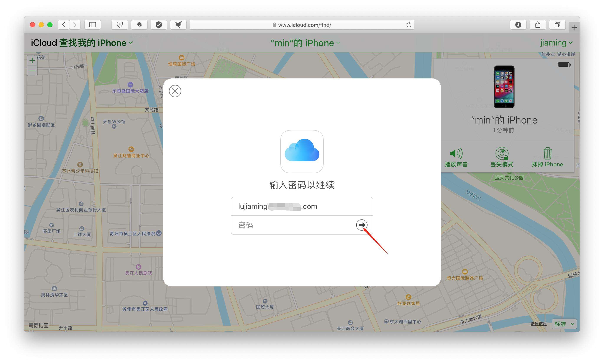Click the 苏州市吴江区人民法院 court icon
Viewport: 604px width, 364px height.
point(159,233)
